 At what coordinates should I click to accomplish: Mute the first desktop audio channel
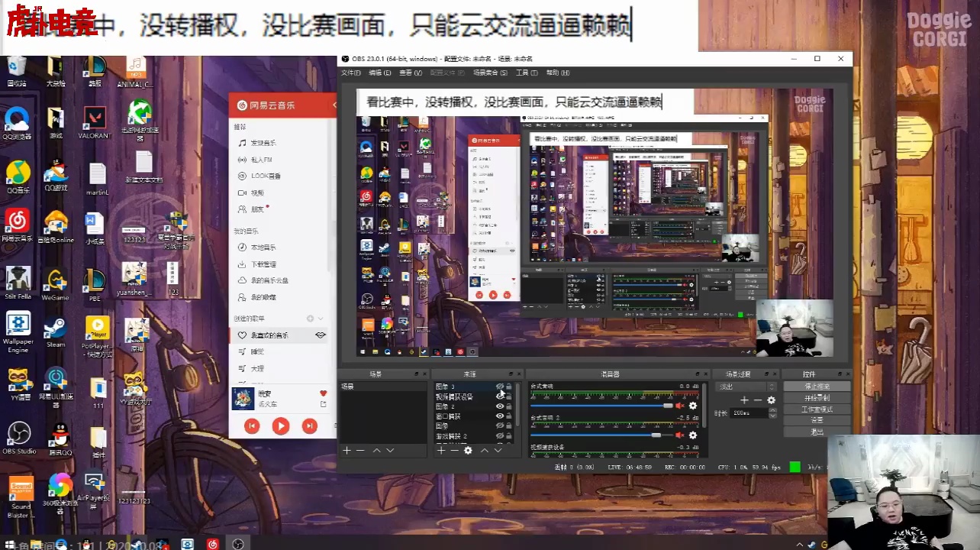[x=679, y=406]
